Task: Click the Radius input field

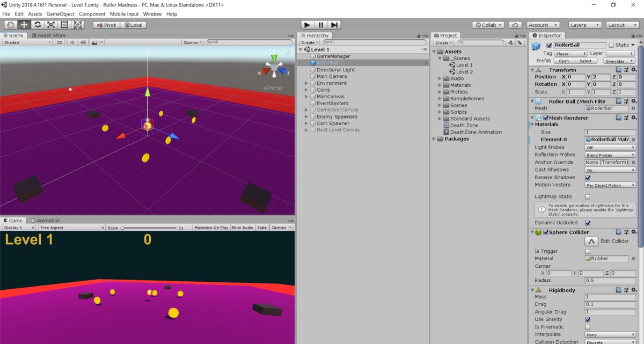Action: point(610,281)
